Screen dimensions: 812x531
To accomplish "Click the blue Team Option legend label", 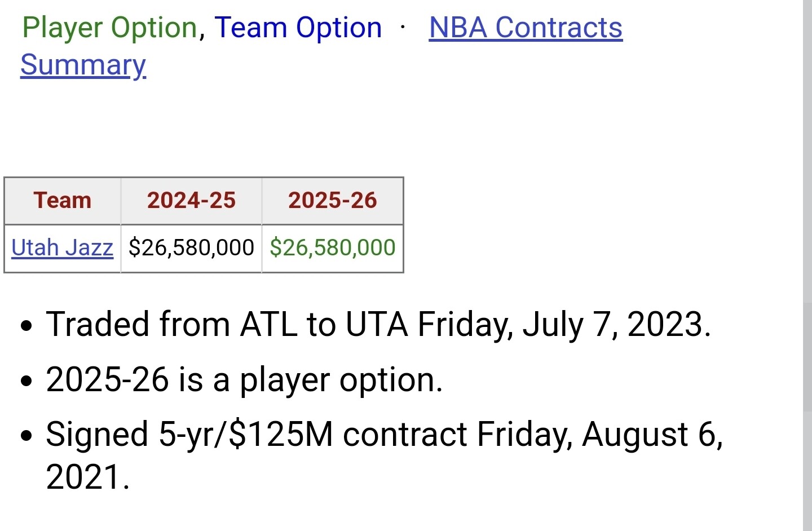I will tap(298, 28).
